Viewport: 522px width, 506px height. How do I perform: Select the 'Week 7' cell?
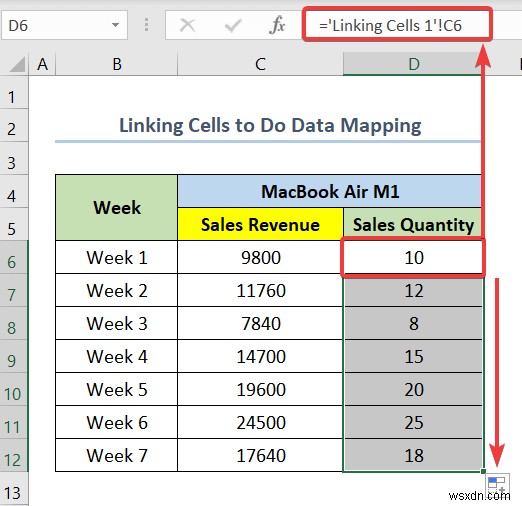click(117, 455)
